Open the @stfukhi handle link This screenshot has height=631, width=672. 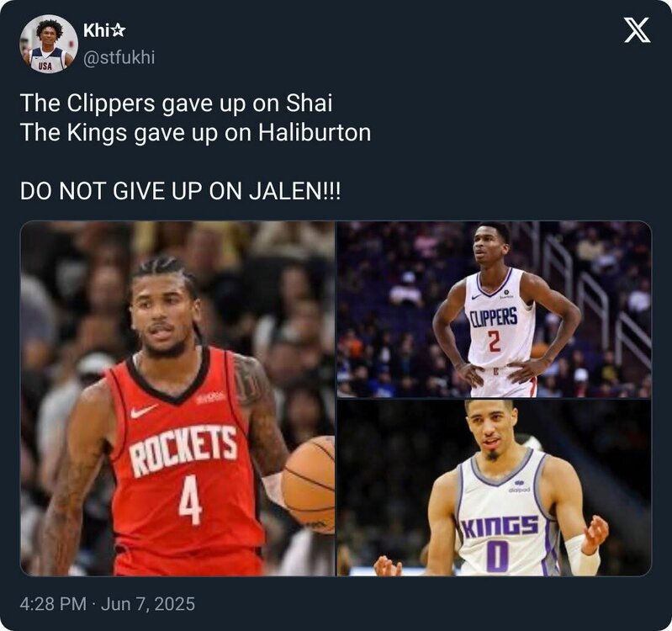pos(119,57)
